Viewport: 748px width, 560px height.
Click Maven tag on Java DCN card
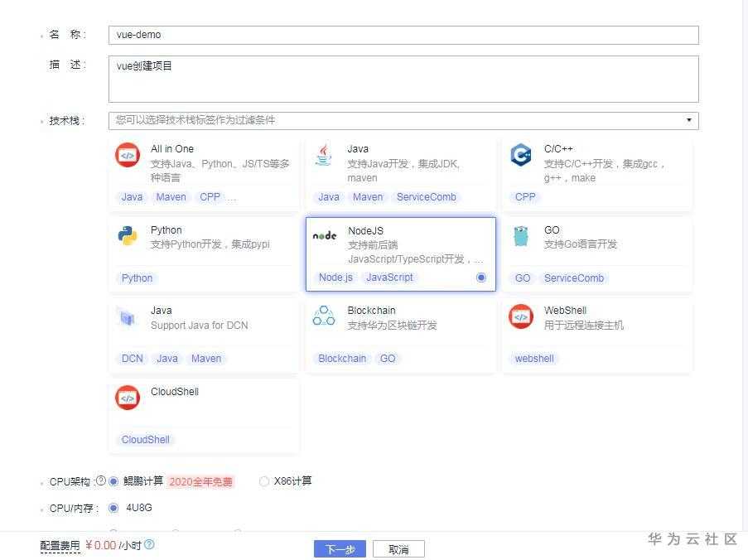click(x=206, y=358)
